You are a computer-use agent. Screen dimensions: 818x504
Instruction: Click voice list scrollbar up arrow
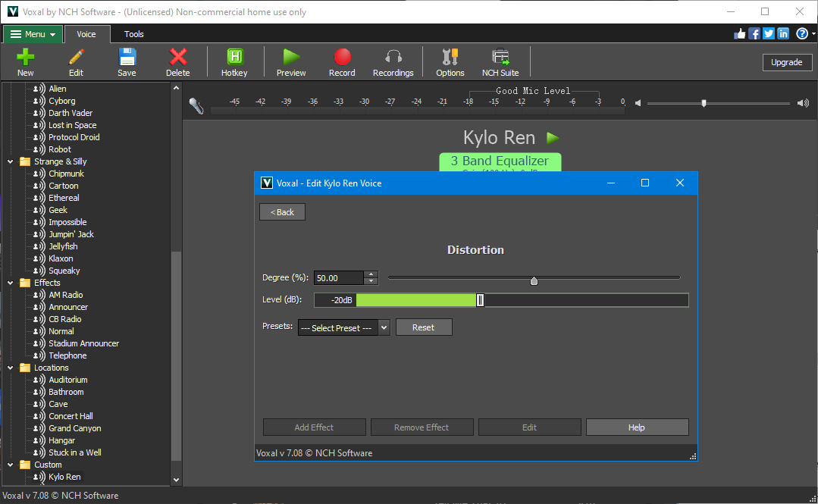(x=177, y=88)
